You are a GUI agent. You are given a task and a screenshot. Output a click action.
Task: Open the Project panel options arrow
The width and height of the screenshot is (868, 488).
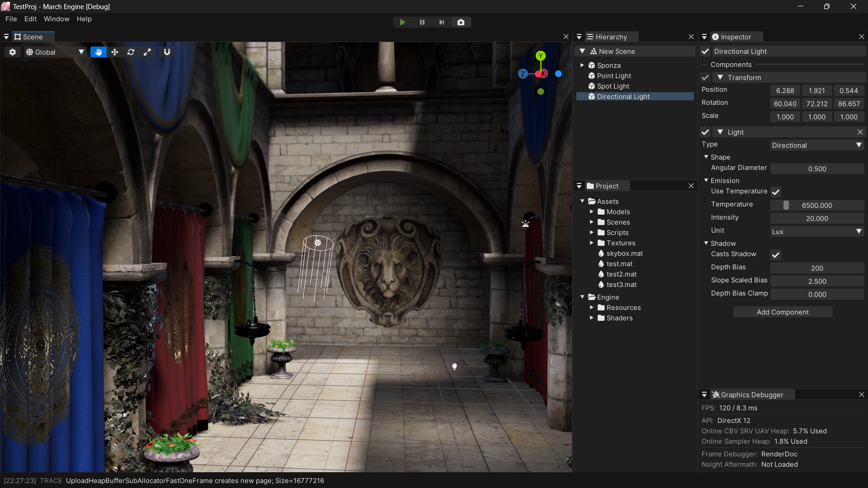(579, 186)
